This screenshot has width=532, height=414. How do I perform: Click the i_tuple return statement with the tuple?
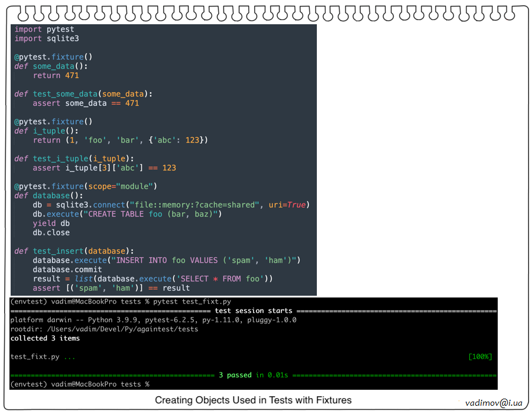[x=120, y=140]
